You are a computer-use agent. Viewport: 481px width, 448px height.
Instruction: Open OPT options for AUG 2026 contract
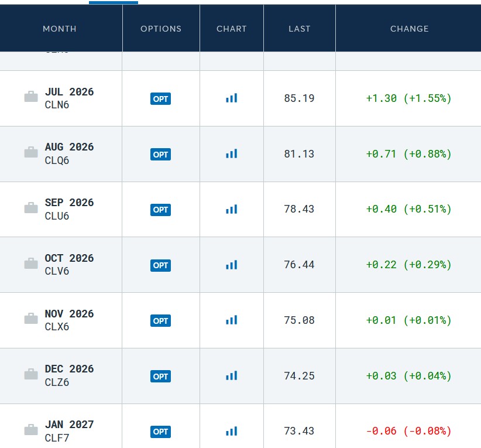click(160, 155)
